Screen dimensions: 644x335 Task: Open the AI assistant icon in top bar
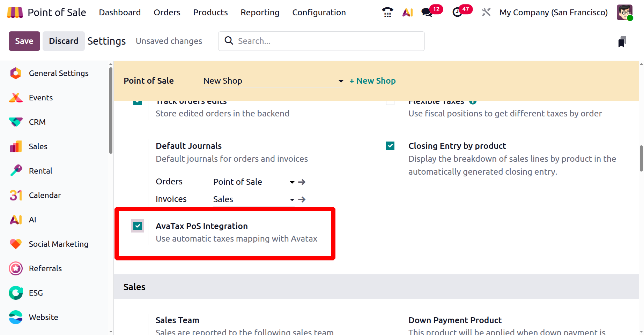click(407, 13)
